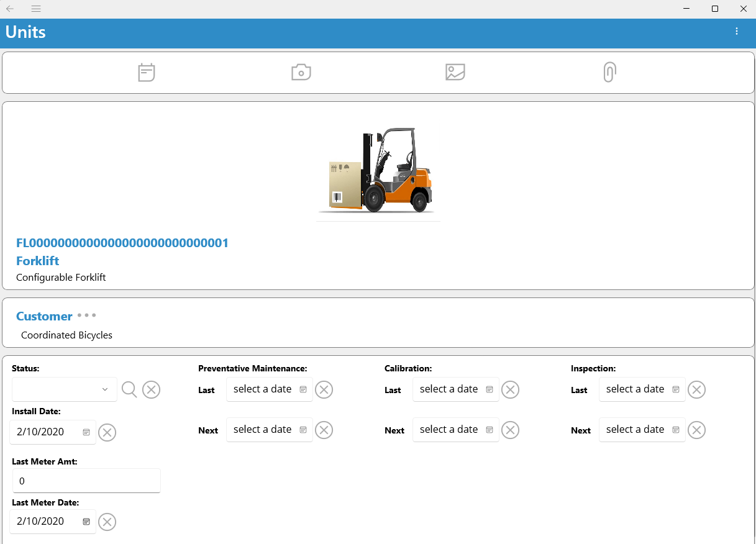Click the Customer ellipsis button
The image size is (756, 544).
coord(87,315)
